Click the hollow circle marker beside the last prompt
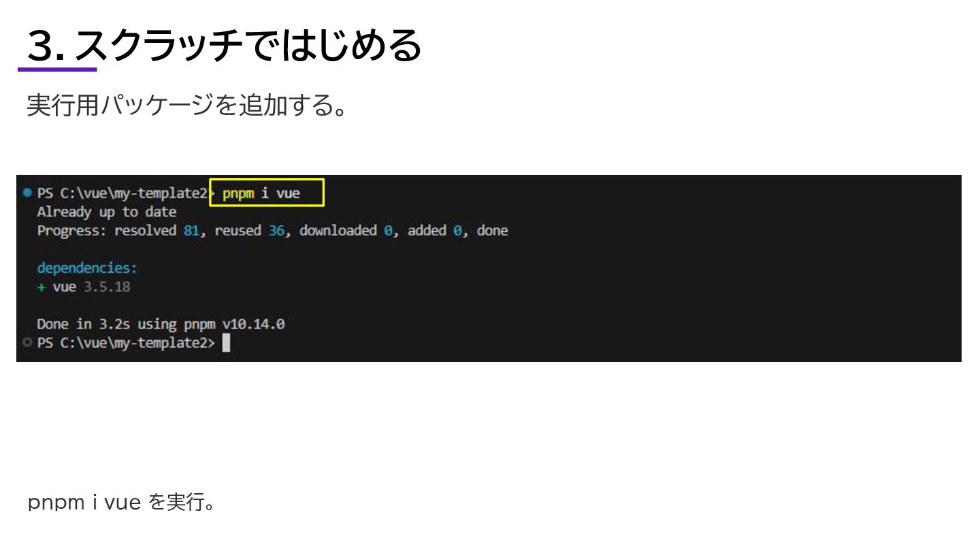This screenshot has height=551, width=980. [27, 342]
